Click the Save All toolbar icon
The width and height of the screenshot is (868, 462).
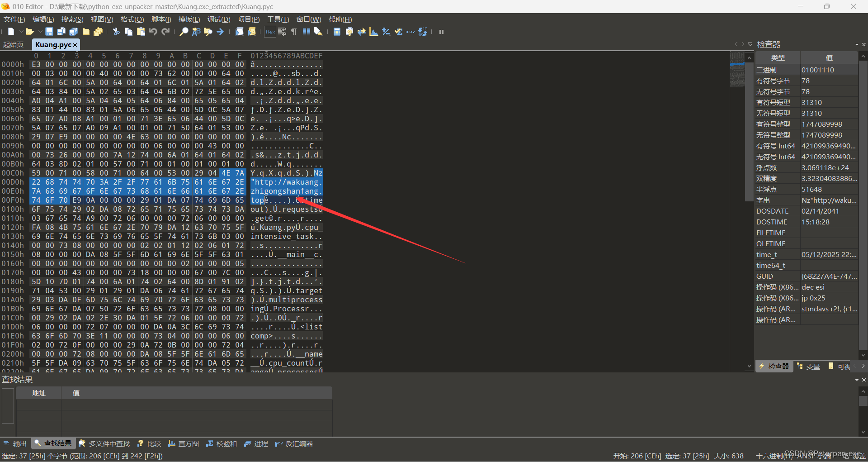click(x=74, y=32)
